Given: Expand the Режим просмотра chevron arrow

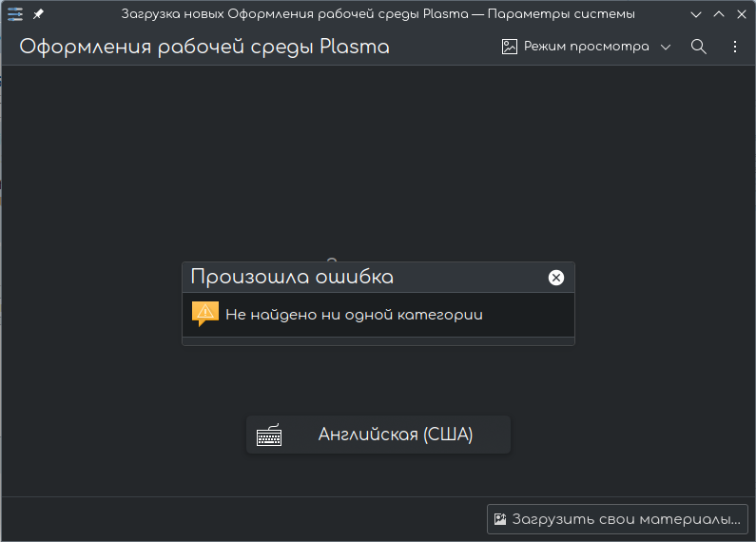Looking at the screenshot, I should click(665, 47).
